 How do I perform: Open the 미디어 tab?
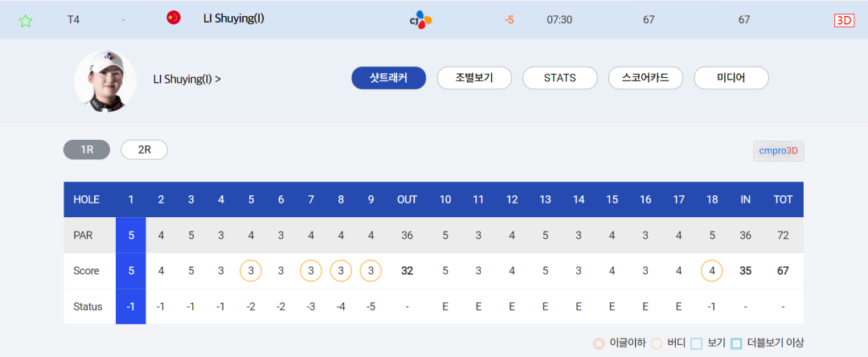tap(731, 78)
